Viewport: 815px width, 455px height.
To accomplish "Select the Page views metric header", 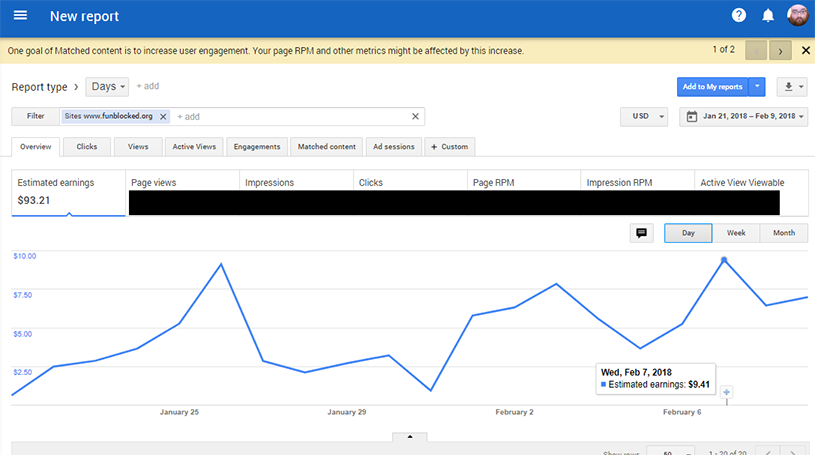I will point(154,183).
